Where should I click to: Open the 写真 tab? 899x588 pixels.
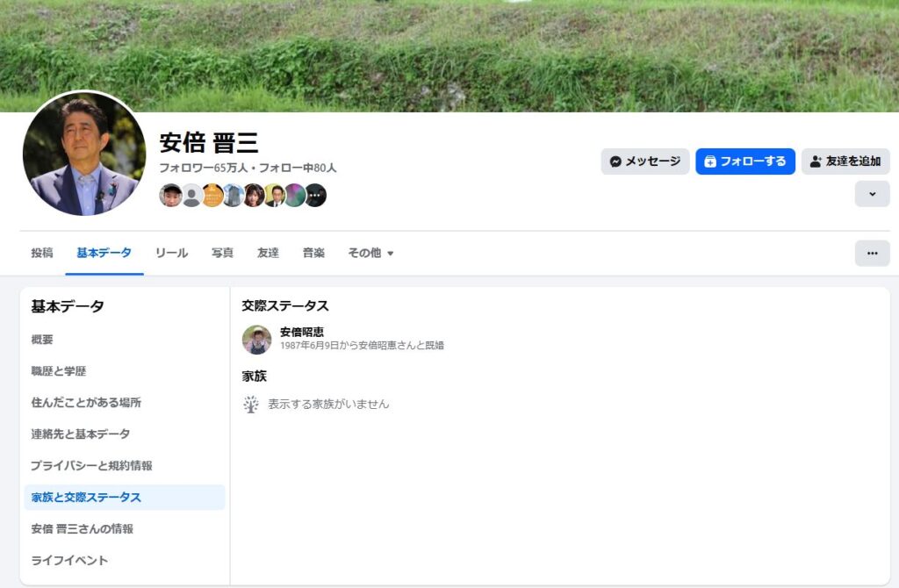pyautogui.click(x=222, y=253)
